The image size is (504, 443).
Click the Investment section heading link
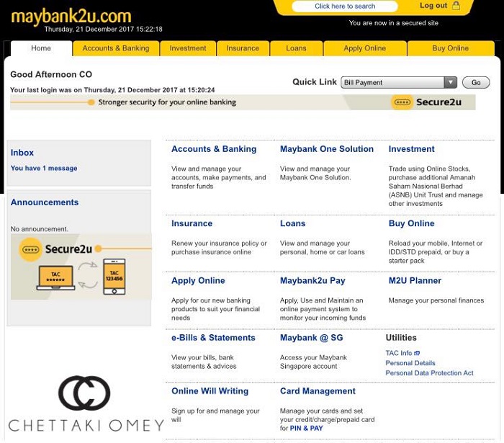pyautogui.click(x=411, y=149)
